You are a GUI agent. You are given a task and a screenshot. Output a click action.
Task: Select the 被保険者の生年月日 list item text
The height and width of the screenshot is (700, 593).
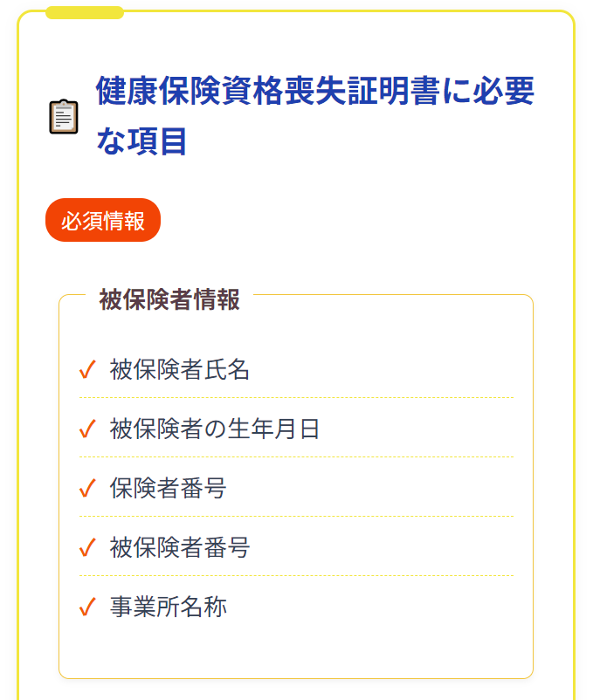pyautogui.click(x=215, y=429)
